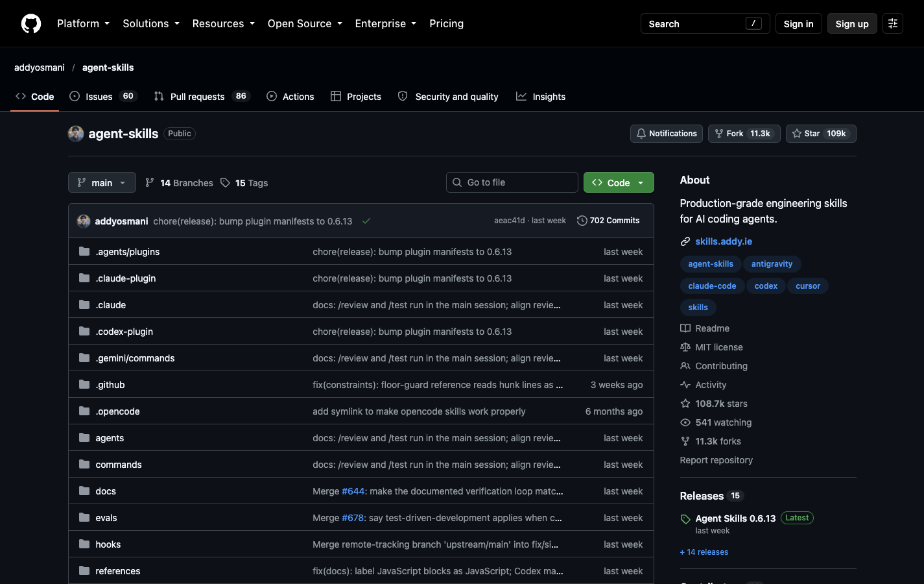The height and width of the screenshot is (584, 924).
Task: Expand the Solutions menu
Action: pyautogui.click(x=151, y=23)
